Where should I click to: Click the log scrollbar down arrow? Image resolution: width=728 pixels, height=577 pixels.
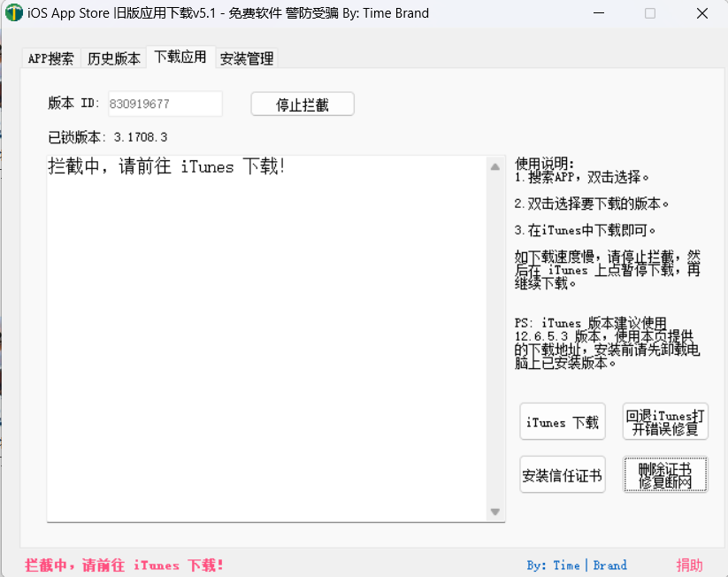click(x=495, y=512)
